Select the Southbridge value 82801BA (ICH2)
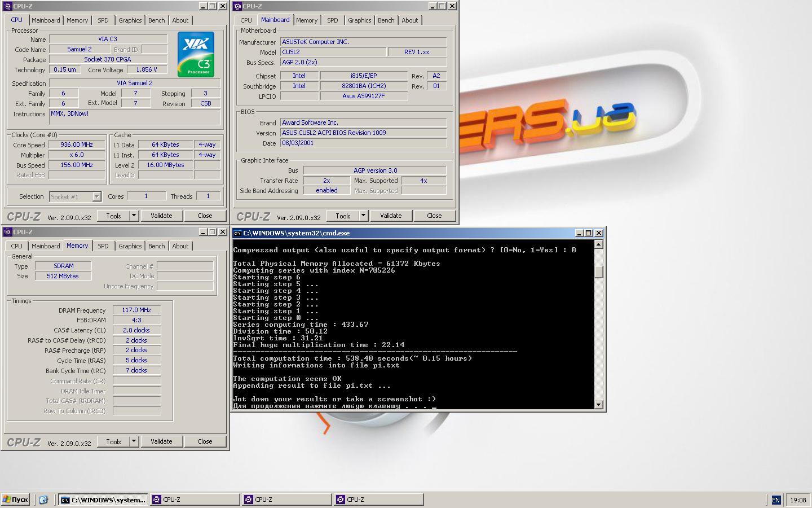This screenshot has height=508, width=812. tap(364, 86)
